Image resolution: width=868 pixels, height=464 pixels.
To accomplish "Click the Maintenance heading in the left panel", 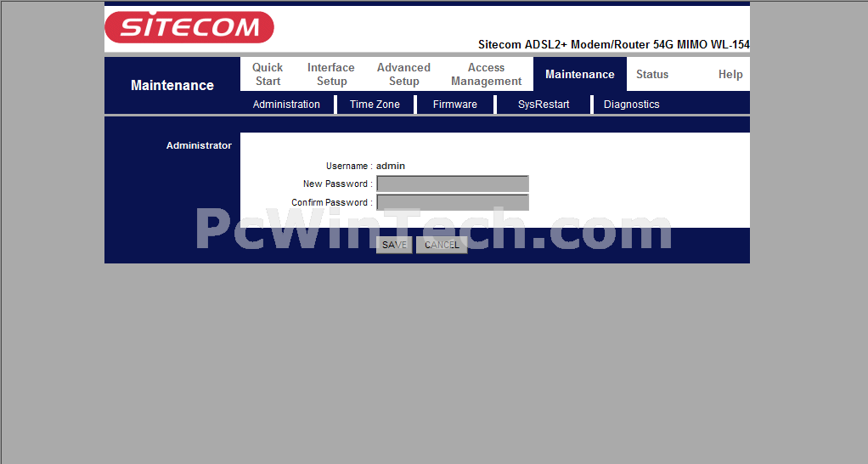I will [172, 85].
